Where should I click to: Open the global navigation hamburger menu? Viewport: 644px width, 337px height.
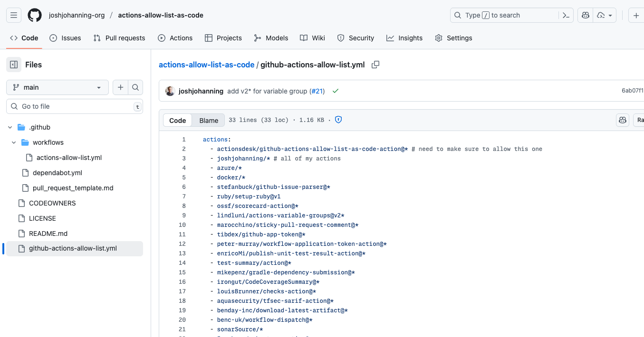coord(13,15)
